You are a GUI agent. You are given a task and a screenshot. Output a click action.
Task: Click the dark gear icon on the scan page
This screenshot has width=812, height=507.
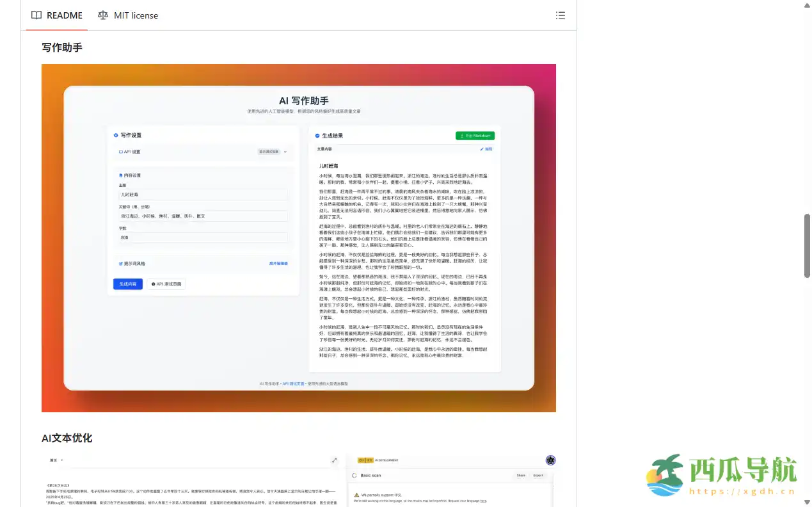551,460
